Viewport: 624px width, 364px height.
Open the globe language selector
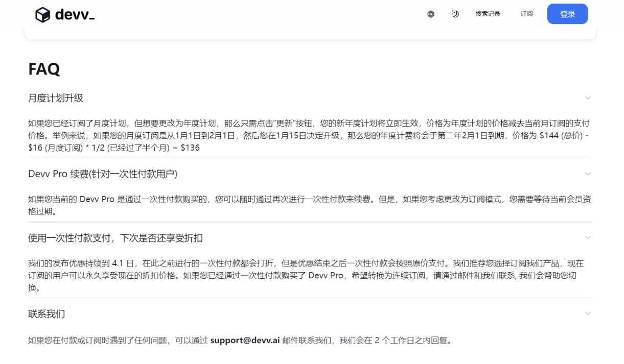(x=431, y=14)
